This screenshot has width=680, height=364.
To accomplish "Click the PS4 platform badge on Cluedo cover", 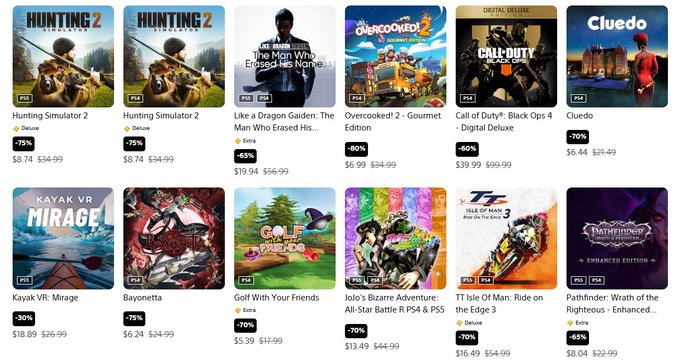I will coord(578,98).
